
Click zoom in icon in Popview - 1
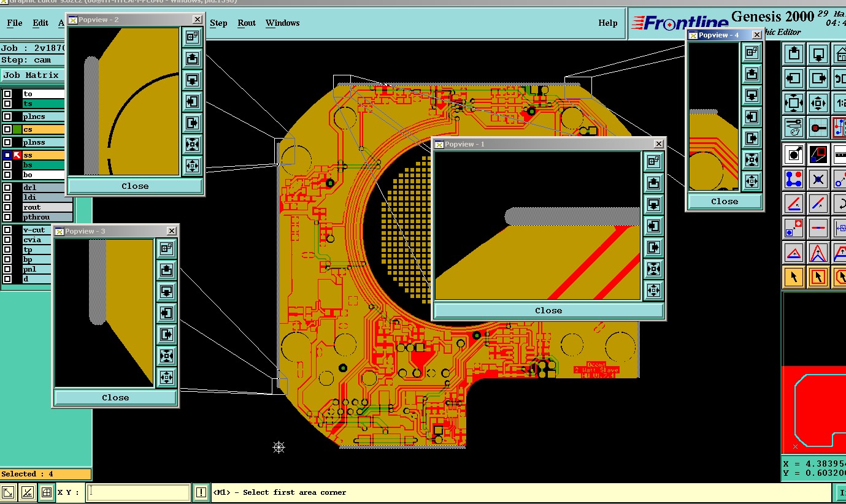click(653, 269)
